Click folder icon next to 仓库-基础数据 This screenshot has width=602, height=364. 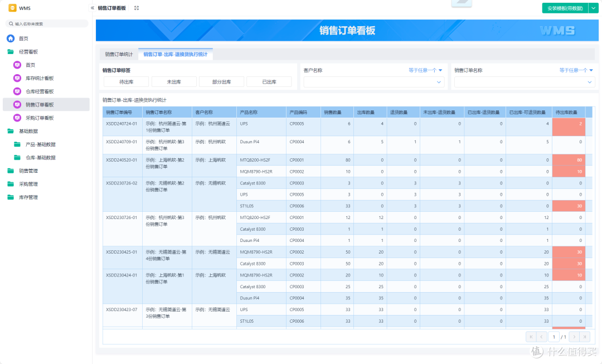(x=17, y=157)
